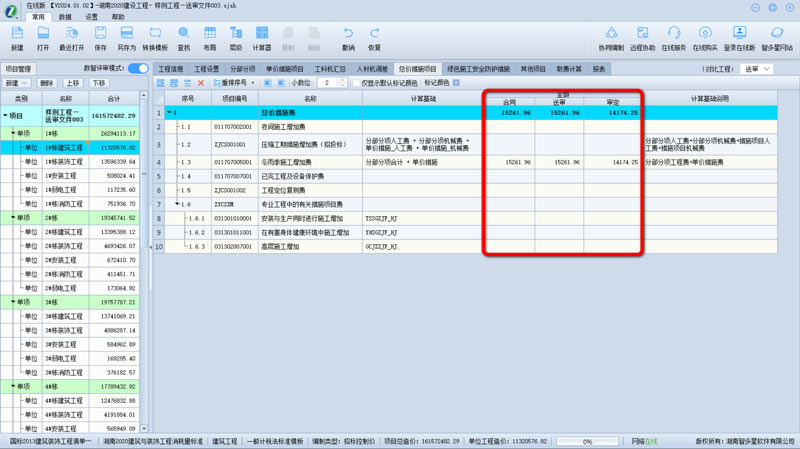Open the 重排序号 dropdown arrow
This screenshot has height=449, width=800.
tap(253, 83)
